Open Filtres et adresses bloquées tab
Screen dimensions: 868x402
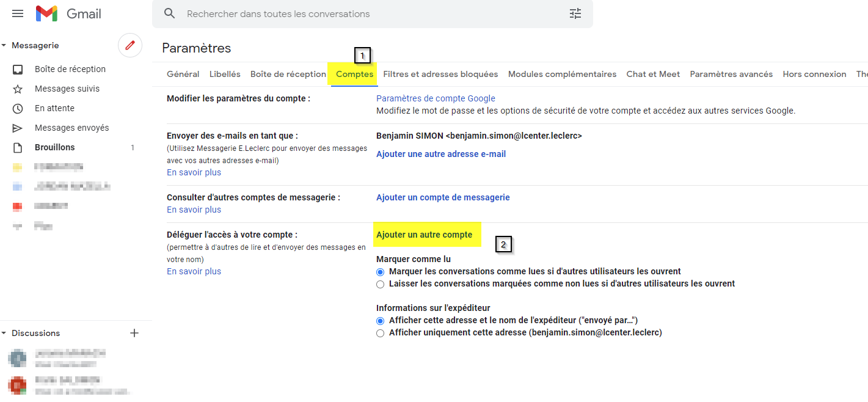click(440, 73)
